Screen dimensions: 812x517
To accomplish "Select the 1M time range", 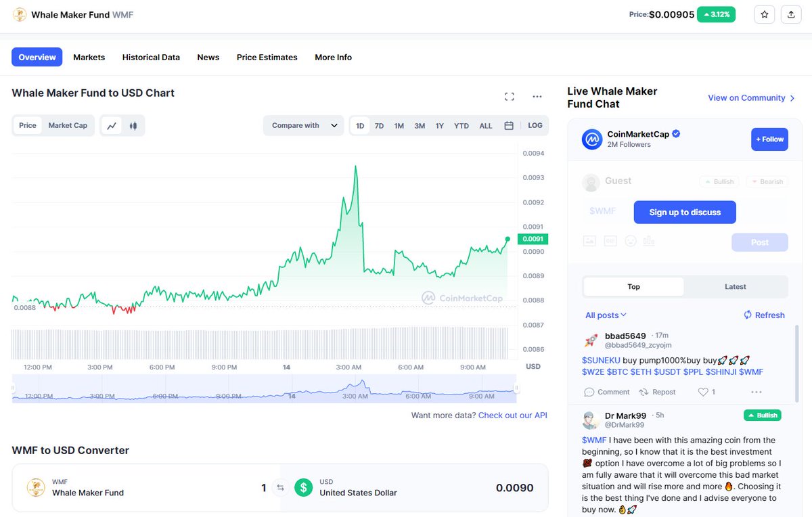I will (x=399, y=126).
